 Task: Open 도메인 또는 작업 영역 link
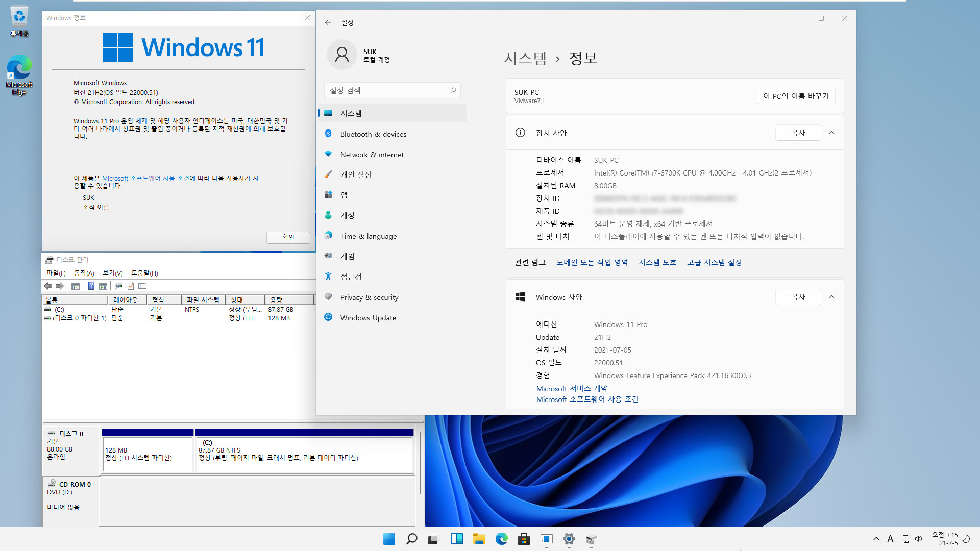pyautogui.click(x=592, y=262)
